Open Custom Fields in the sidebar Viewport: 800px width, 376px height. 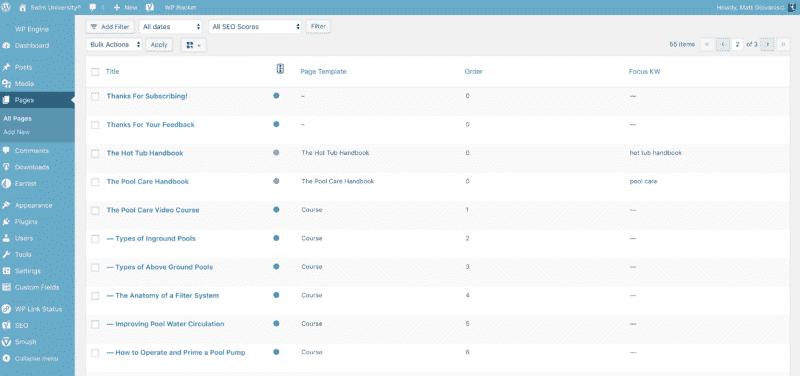[x=37, y=287]
